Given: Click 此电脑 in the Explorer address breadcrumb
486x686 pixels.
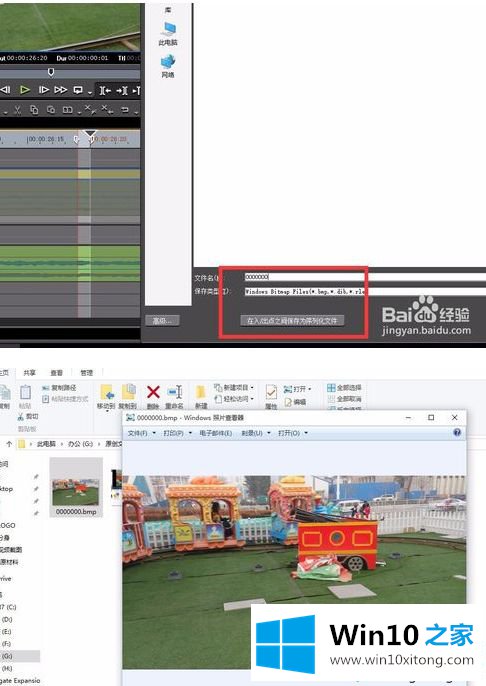Looking at the screenshot, I should pos(46,444).
